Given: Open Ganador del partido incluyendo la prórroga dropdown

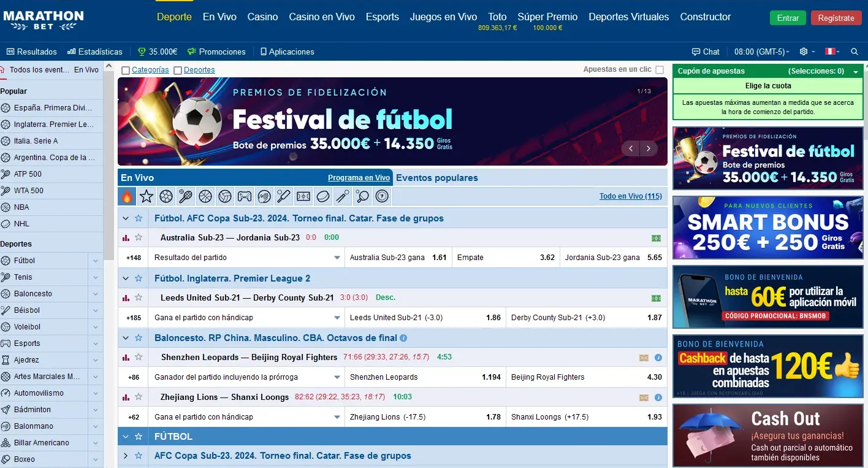Looking at the screenshot, I should click(x=246, y=377).
